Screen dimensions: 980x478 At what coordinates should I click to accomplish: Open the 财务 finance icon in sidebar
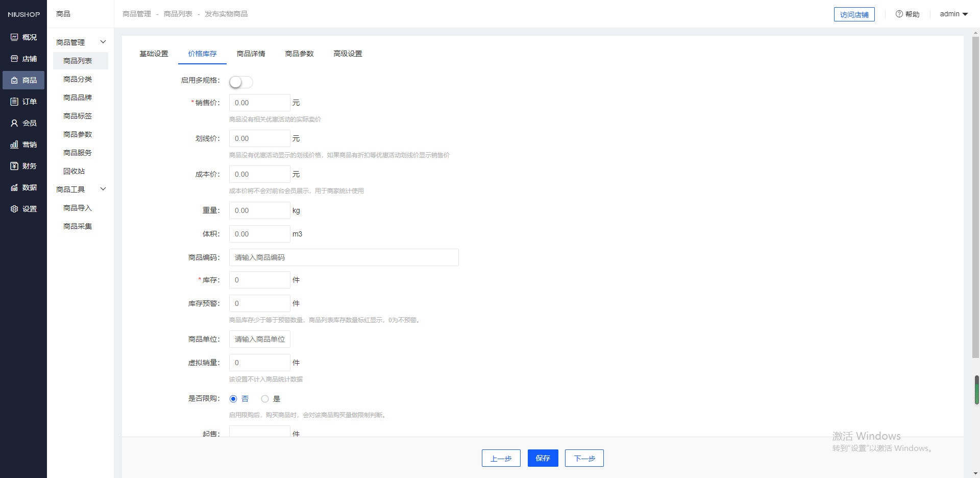point(14,166)
